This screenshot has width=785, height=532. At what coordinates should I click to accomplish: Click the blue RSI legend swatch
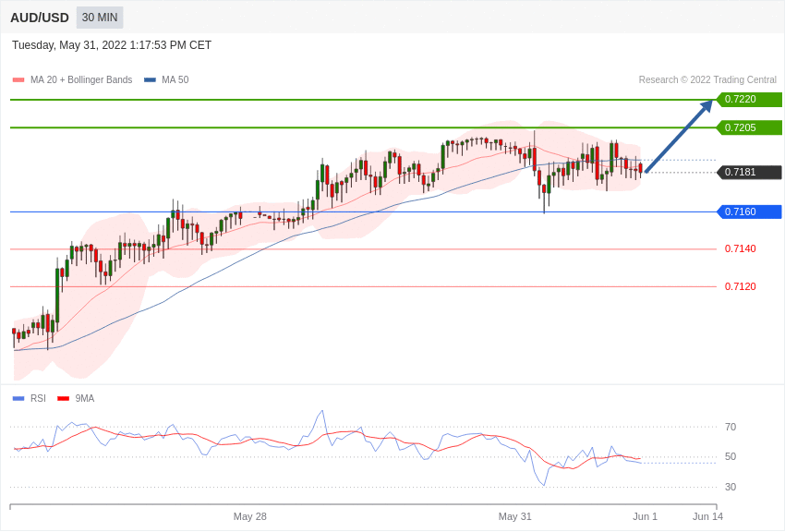[18, 399]
